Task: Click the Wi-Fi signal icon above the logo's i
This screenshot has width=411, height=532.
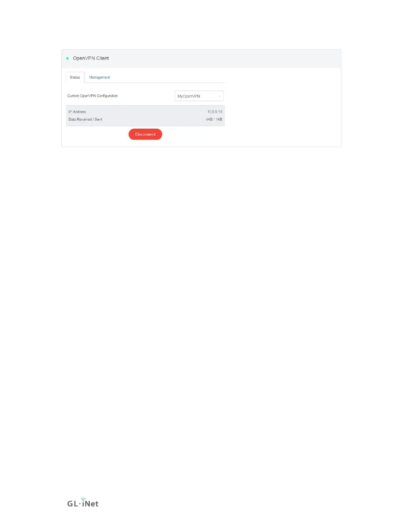Action: coord(83,499)
